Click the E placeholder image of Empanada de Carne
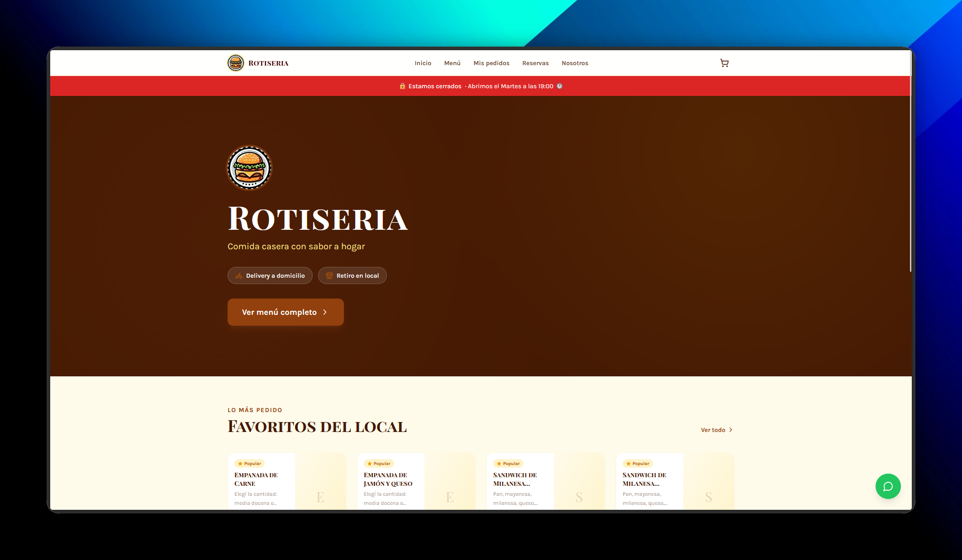The image size is (962, 560). tap(320, 481)
